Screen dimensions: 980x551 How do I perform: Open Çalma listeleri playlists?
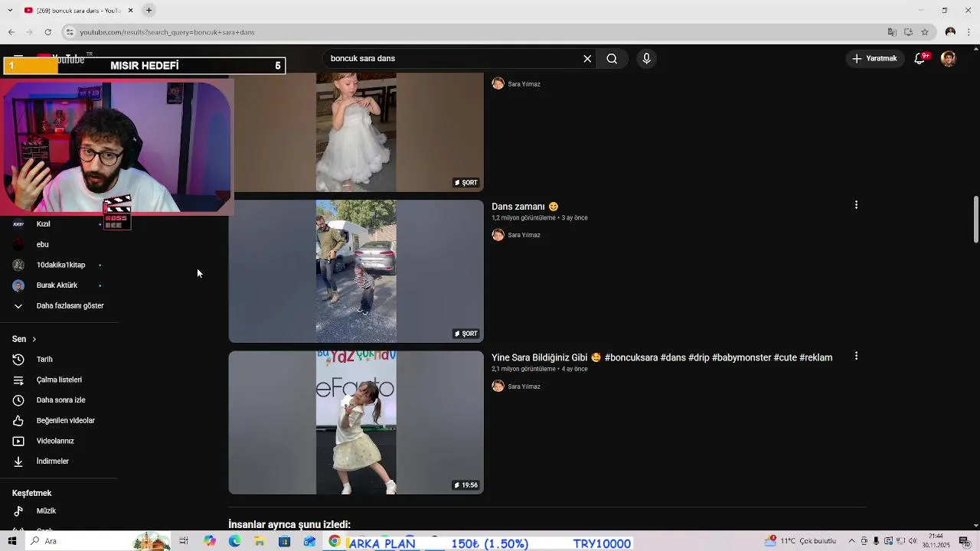tap(58, 380)
